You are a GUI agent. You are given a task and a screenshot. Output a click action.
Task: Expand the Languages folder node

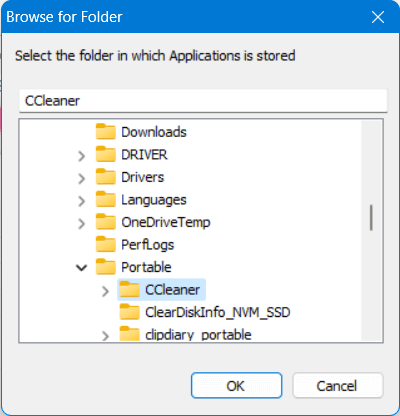82,201
